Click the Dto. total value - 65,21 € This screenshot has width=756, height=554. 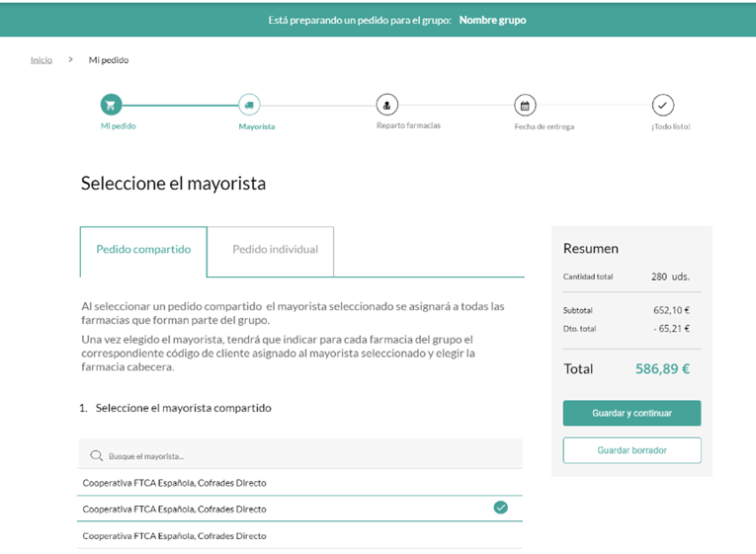672,329
